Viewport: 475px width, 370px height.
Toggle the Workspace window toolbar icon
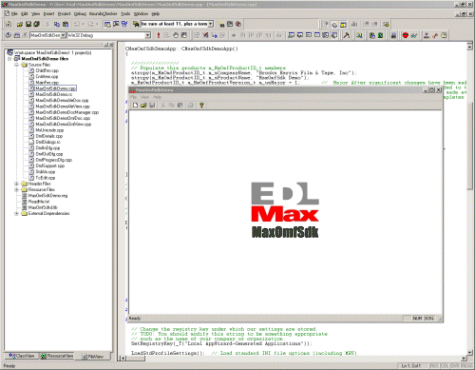click(x=107, y=24)
